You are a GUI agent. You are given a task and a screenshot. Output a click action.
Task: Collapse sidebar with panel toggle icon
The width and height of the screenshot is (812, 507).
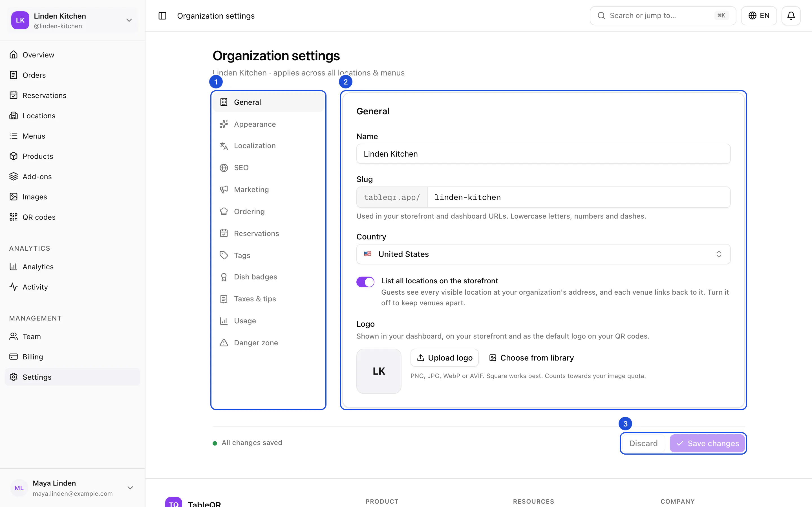tap(162, 16)
